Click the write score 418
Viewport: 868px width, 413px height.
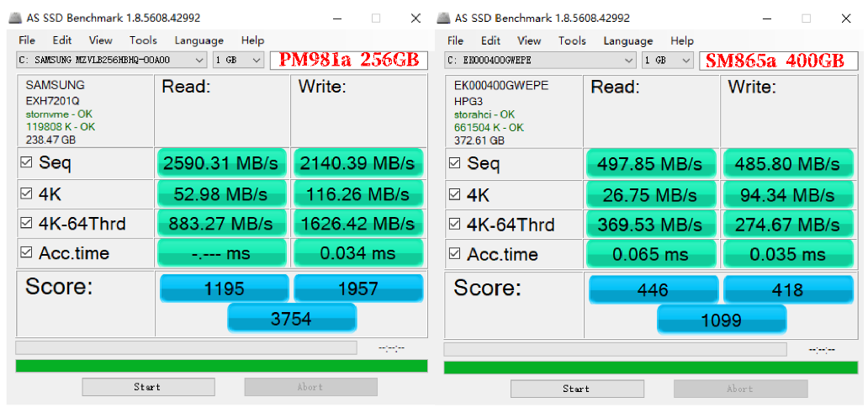coord(788,289)
